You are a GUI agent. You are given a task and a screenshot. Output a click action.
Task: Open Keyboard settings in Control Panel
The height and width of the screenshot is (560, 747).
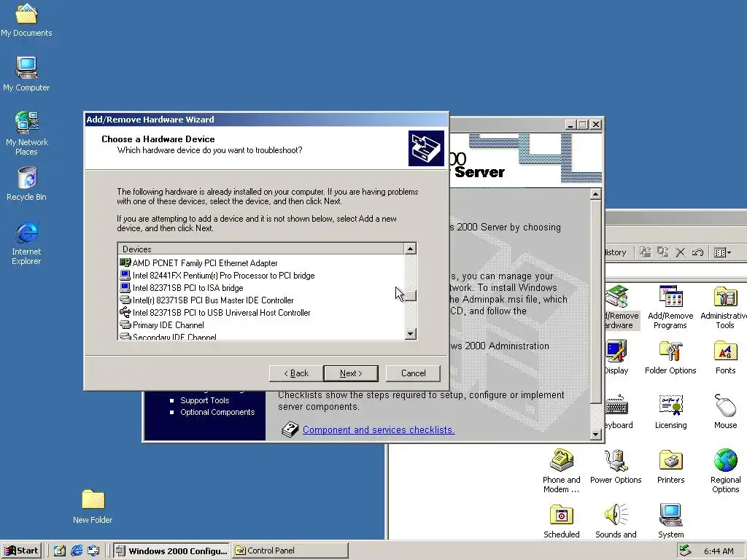coord(617,412)
